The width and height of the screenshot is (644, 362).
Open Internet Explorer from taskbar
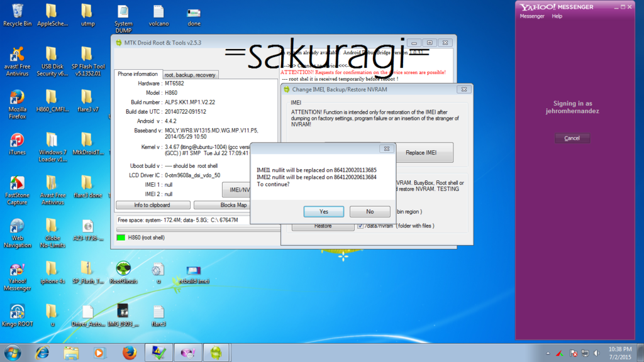pos(42,353)
